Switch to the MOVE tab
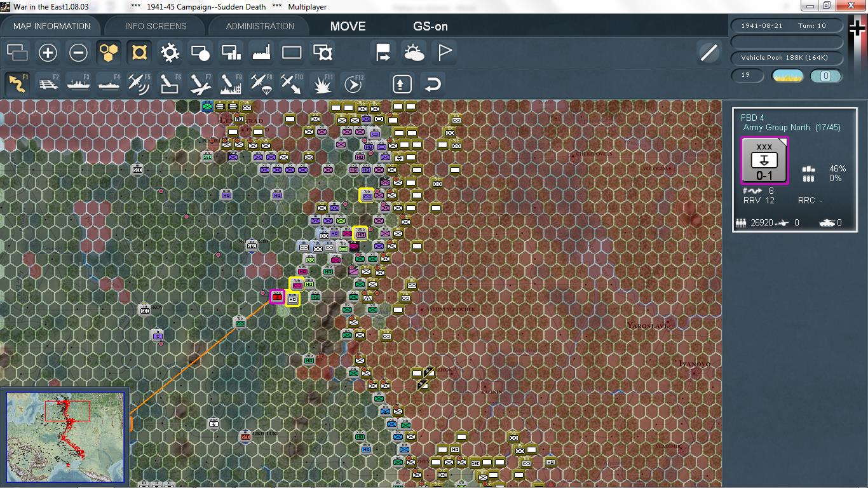The height and width of the screenshot is (488, 868). coord(346,26)
